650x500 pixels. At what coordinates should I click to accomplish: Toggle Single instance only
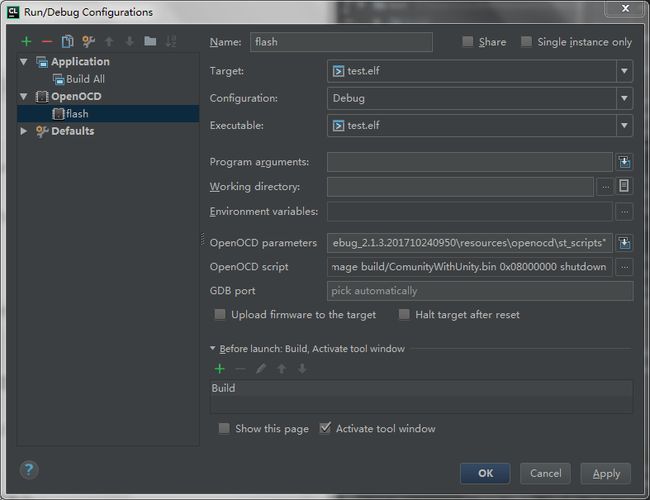pyautogui.click(x=526, y=41)
